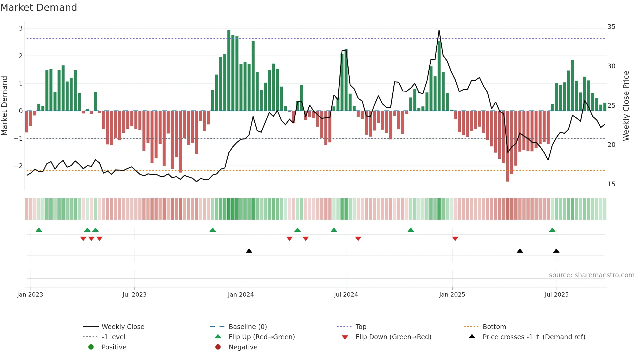
Task: Click the 15 tick on the price axis
Action: coord(612,184)
